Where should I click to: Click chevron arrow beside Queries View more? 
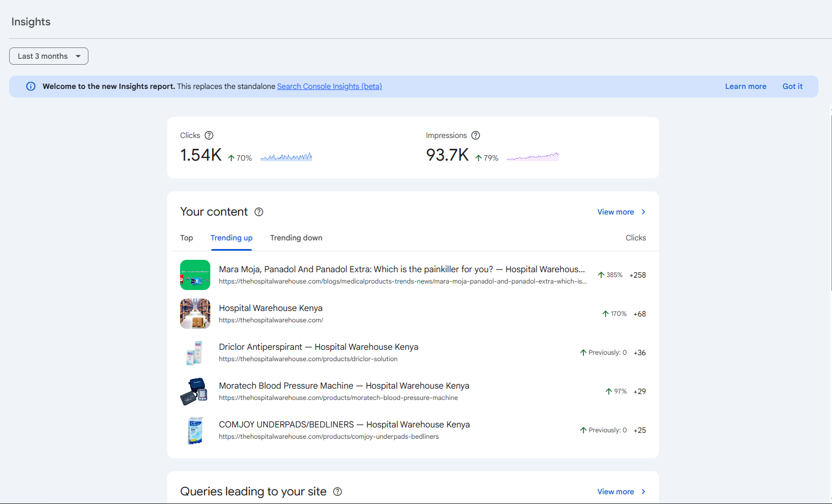643,492
